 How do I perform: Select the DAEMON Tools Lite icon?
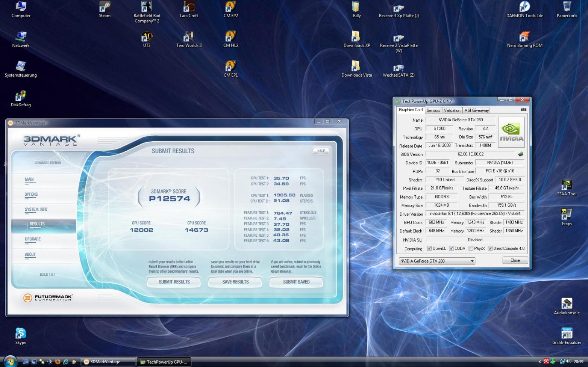[524, 10]
